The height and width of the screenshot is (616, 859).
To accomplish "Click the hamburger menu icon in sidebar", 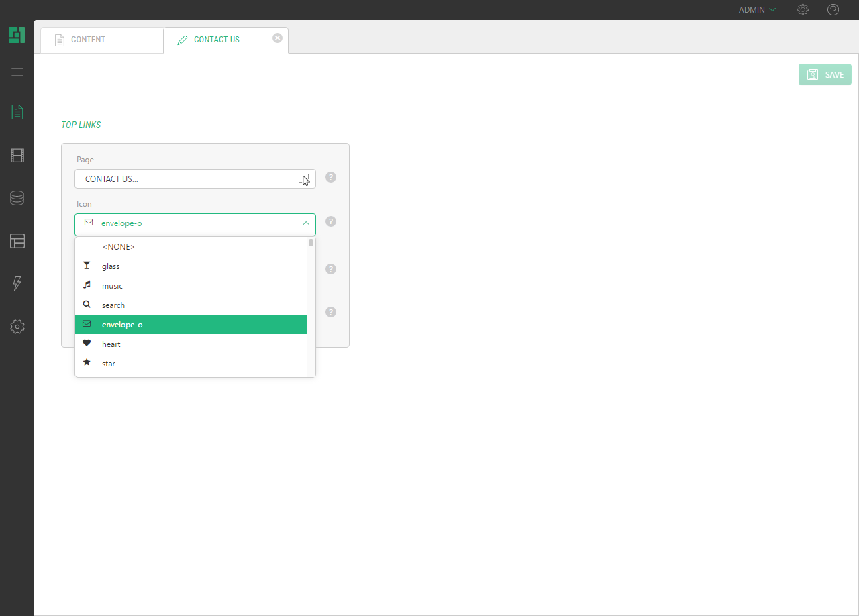I will click(17, 72).
